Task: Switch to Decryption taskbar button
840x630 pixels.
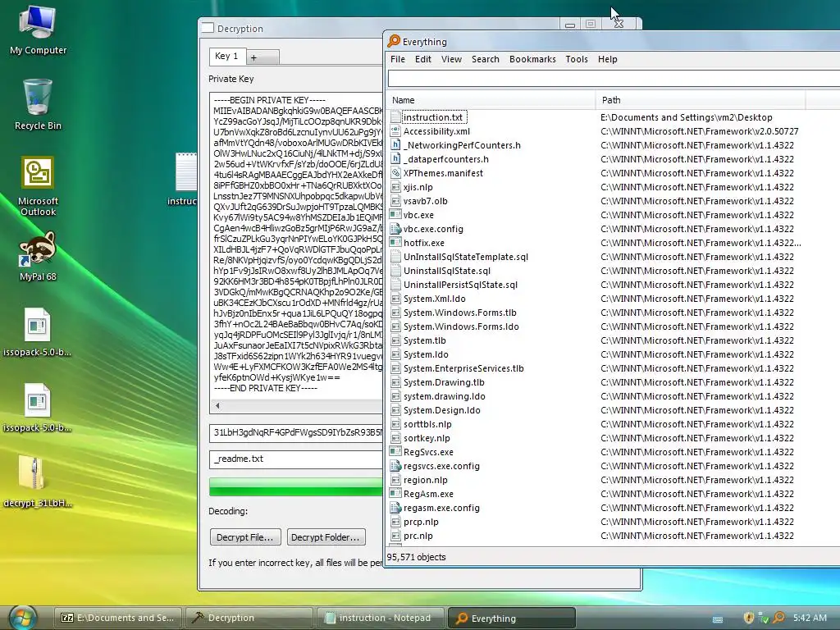Action: tap(251, 618)
